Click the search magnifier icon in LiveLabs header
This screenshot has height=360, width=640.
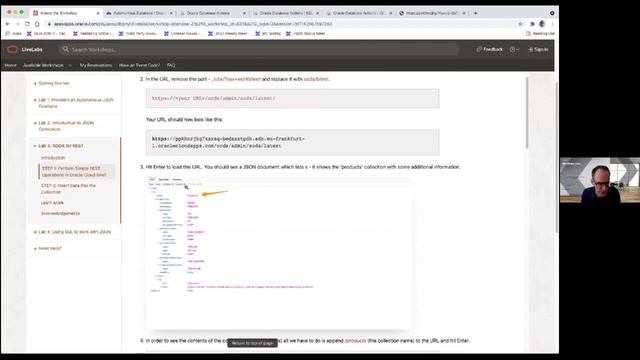pos(65,49)
